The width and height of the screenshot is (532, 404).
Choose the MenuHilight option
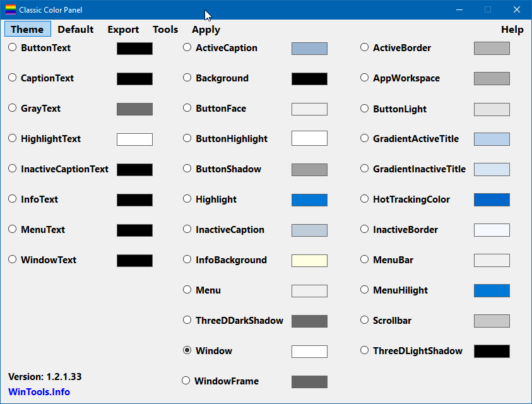point(364,290)
